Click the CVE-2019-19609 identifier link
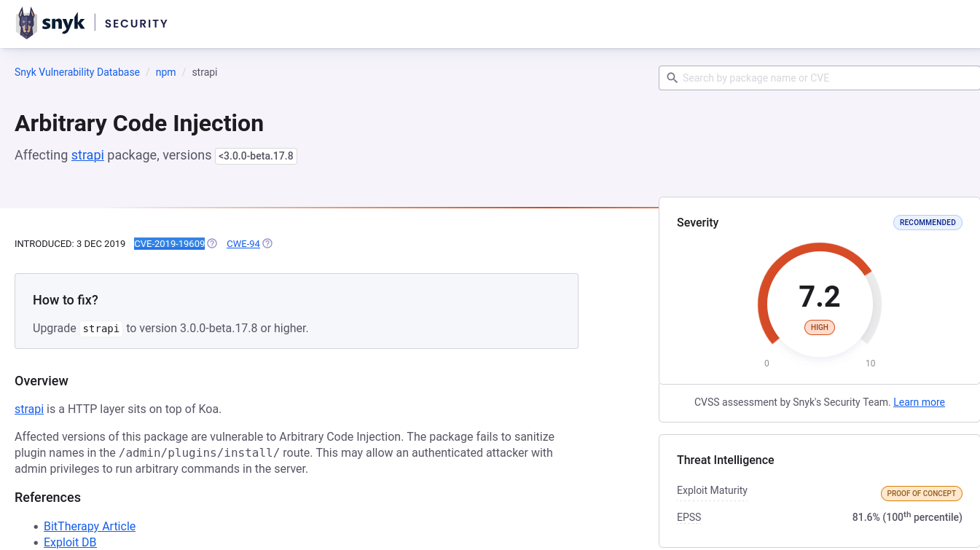The height and width of the screenshot is (550, 980). point(169,243)
